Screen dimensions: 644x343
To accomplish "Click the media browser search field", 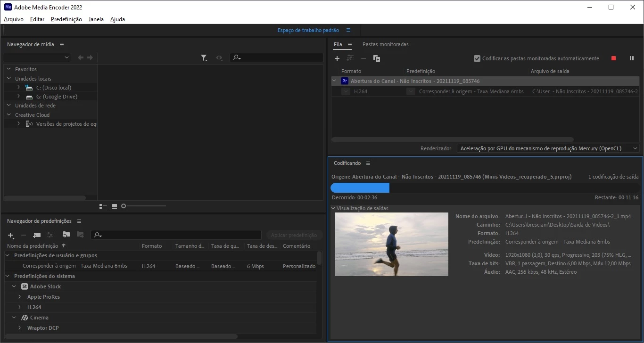I will click(277, 57).
